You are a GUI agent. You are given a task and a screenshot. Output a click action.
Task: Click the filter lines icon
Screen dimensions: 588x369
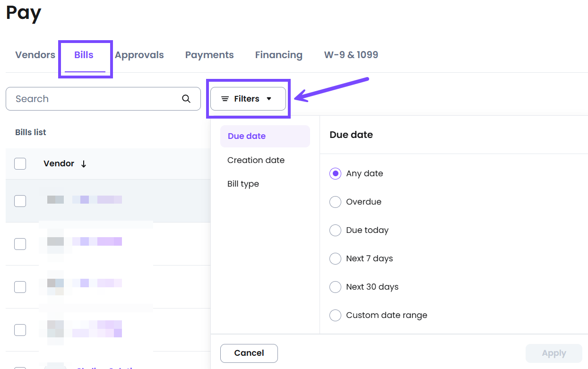225,99
